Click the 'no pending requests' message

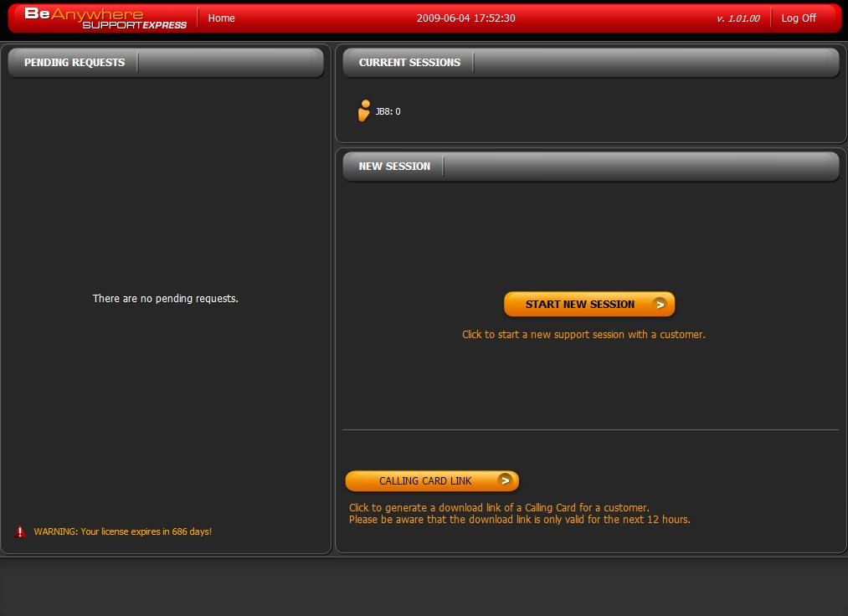(165, 299)
